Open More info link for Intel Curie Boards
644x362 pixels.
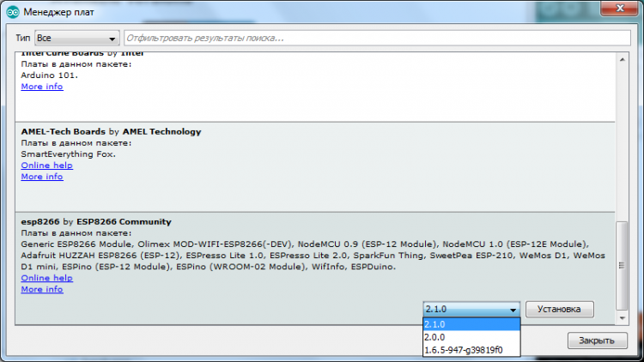pos(42,87)
